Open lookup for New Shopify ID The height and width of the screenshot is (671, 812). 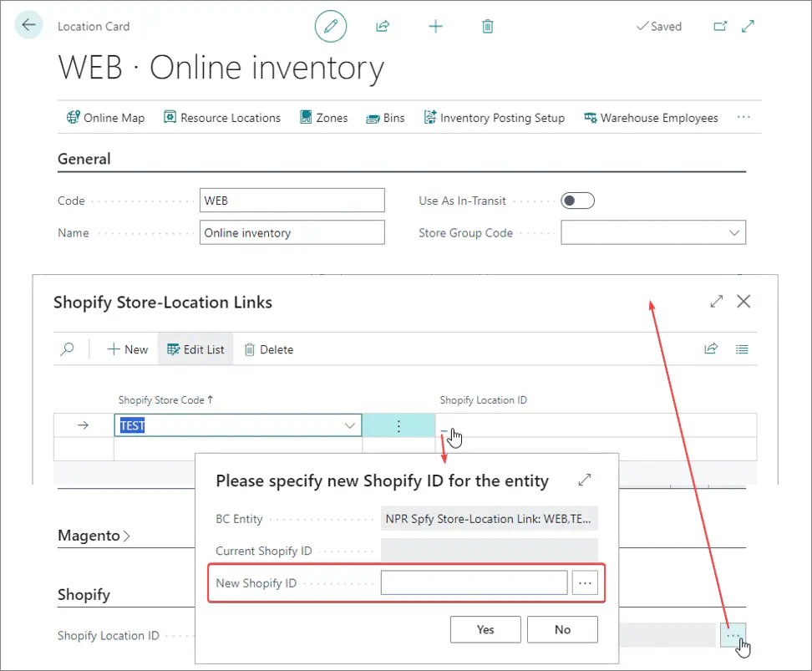pyautogui.click(x=585, y=583)
